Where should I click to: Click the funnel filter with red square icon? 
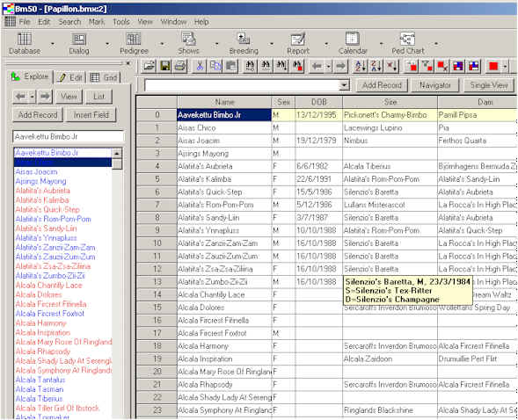tap(427, 66)
